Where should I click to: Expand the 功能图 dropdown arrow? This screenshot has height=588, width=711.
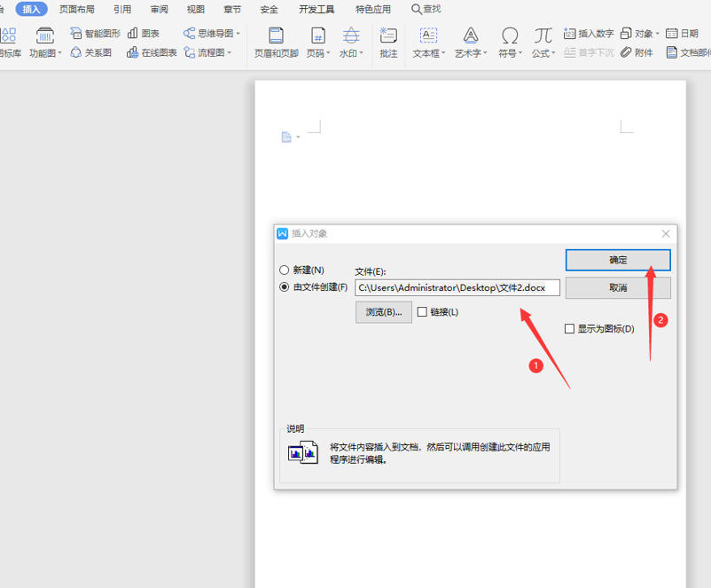tap(60, 53)
